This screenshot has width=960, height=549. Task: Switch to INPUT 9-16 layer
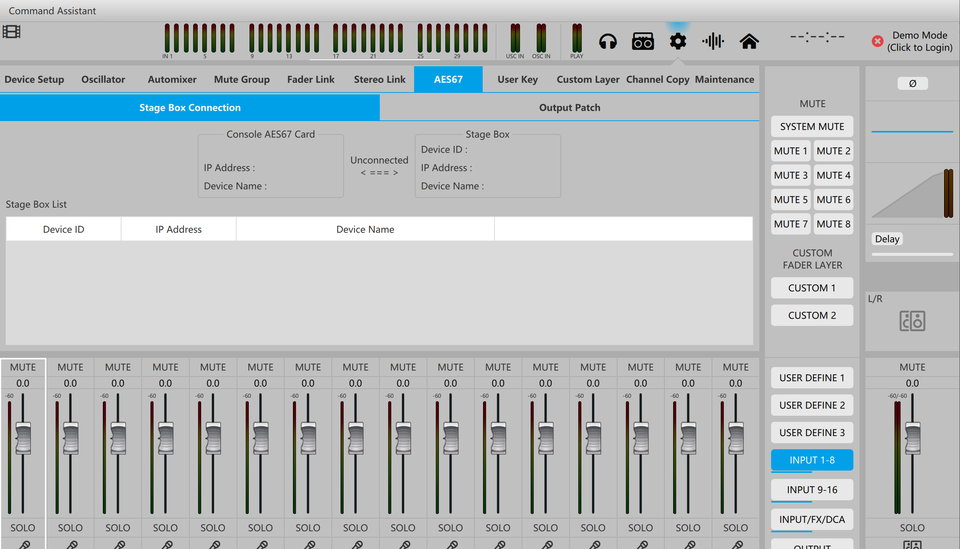pos(812,489)
